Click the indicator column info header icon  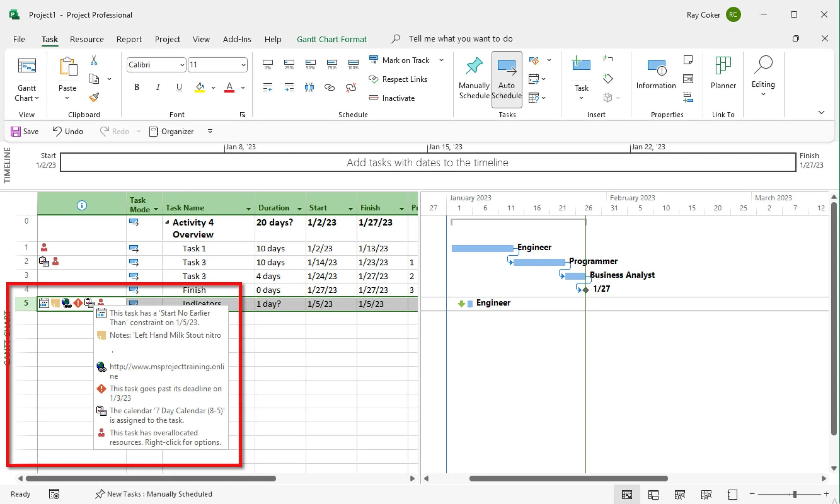point(82,205)
